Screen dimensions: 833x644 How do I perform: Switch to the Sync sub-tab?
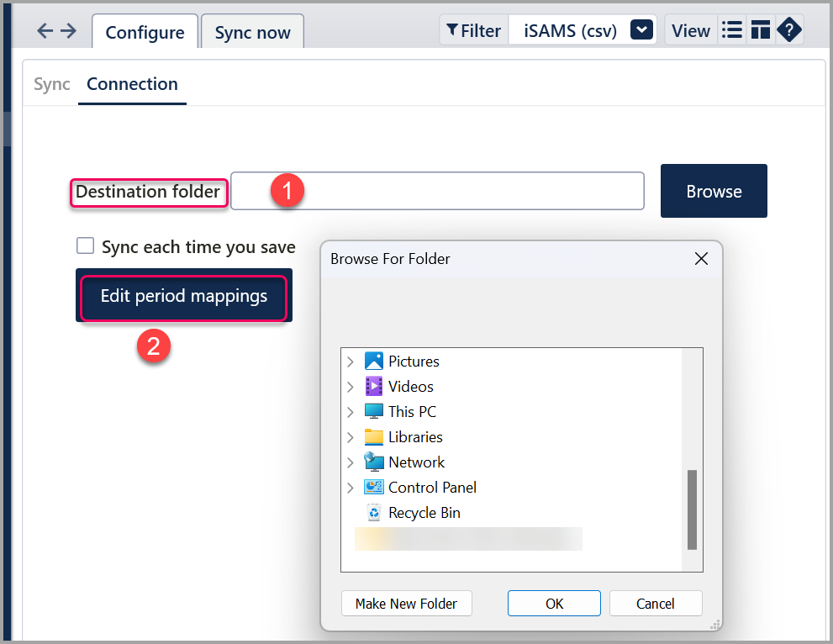[51, 84]
